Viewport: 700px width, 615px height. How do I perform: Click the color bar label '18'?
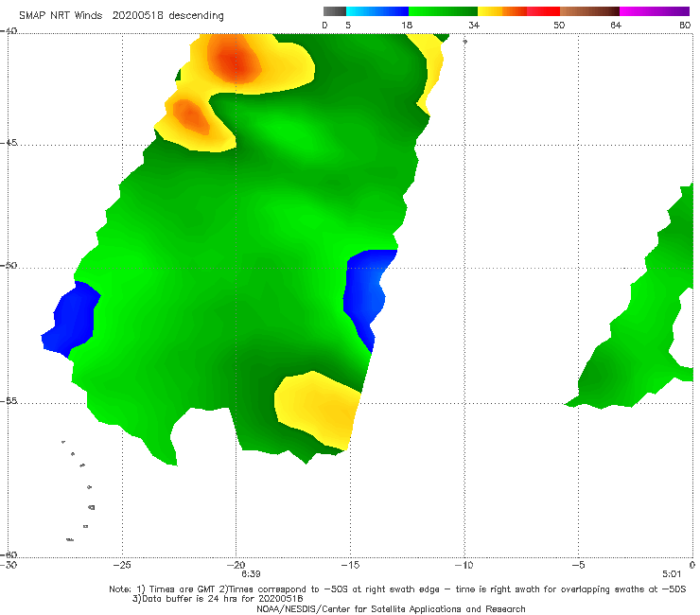click(x=407, y=25)
